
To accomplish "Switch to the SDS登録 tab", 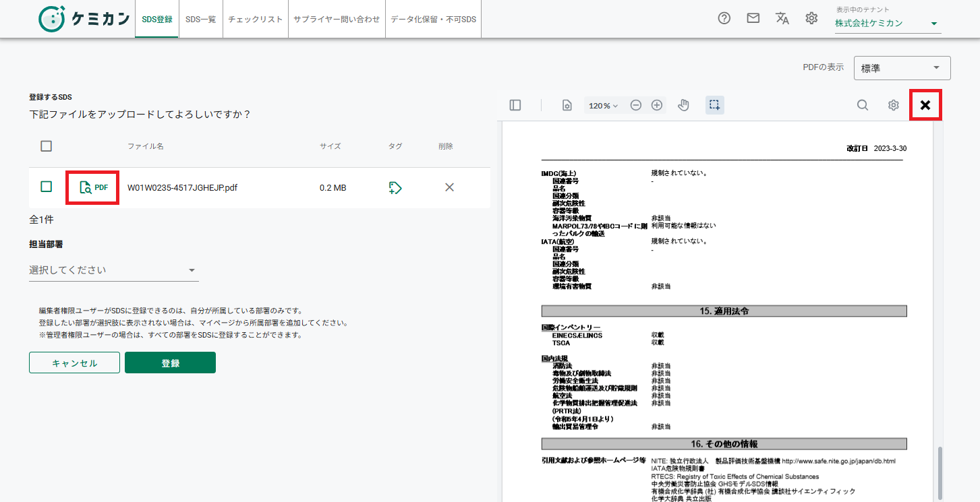I will tap(157, 19).
